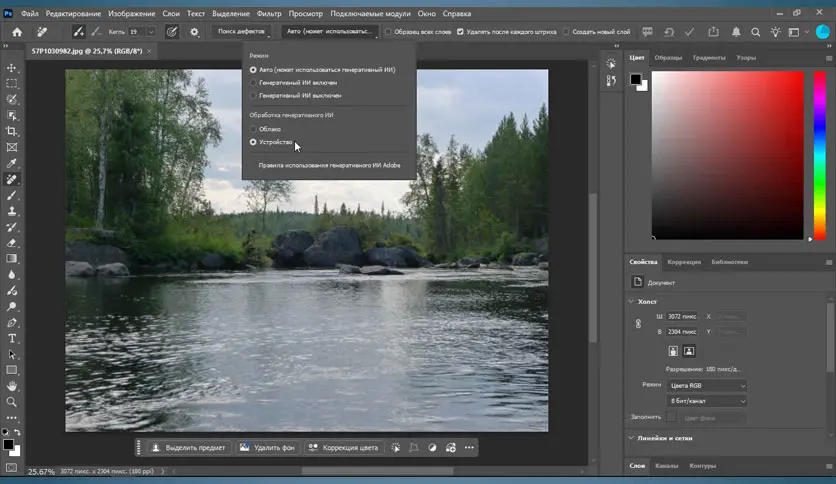Open Color panel flyout menu
This screenshot has height=484, width=836.
pos(829,58)
